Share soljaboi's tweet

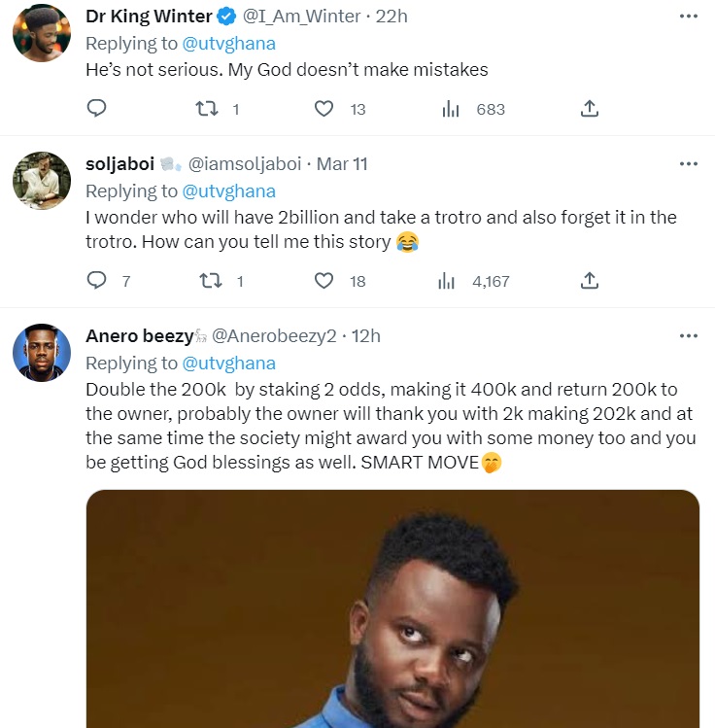(589, 281)
